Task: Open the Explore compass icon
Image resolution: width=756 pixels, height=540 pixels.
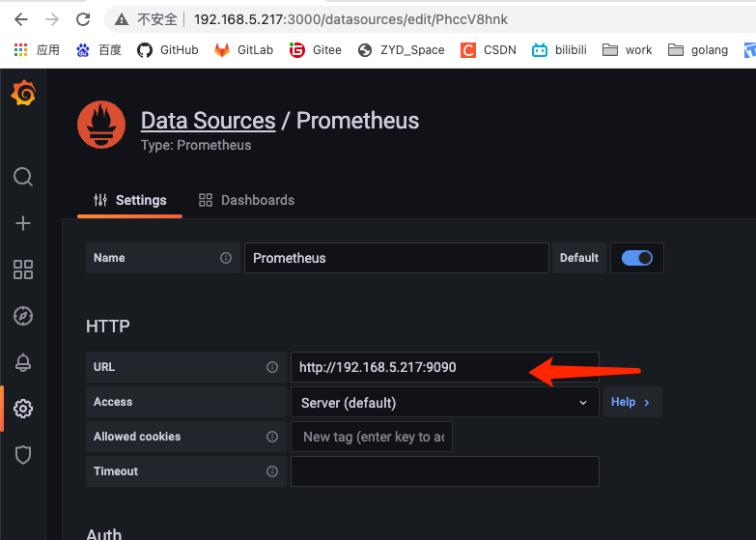Action: 23,316
